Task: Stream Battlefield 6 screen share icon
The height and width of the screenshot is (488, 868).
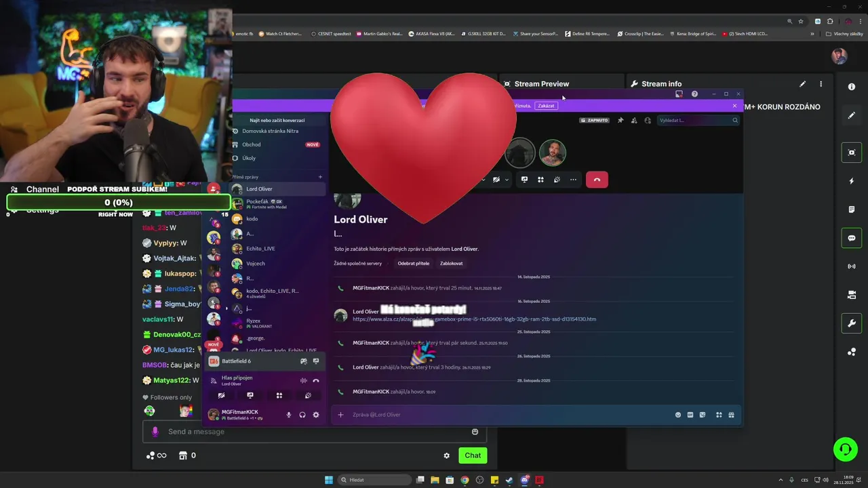Action: 316,361
